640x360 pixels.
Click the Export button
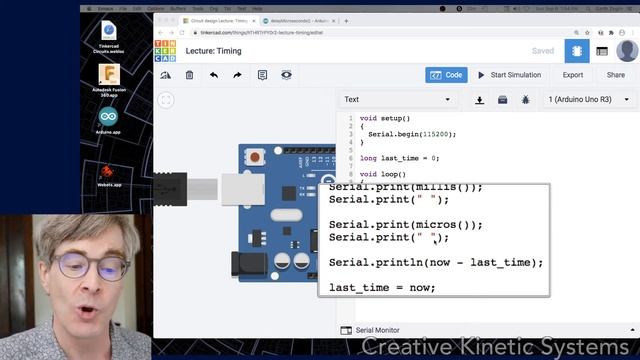click(573, 75)
